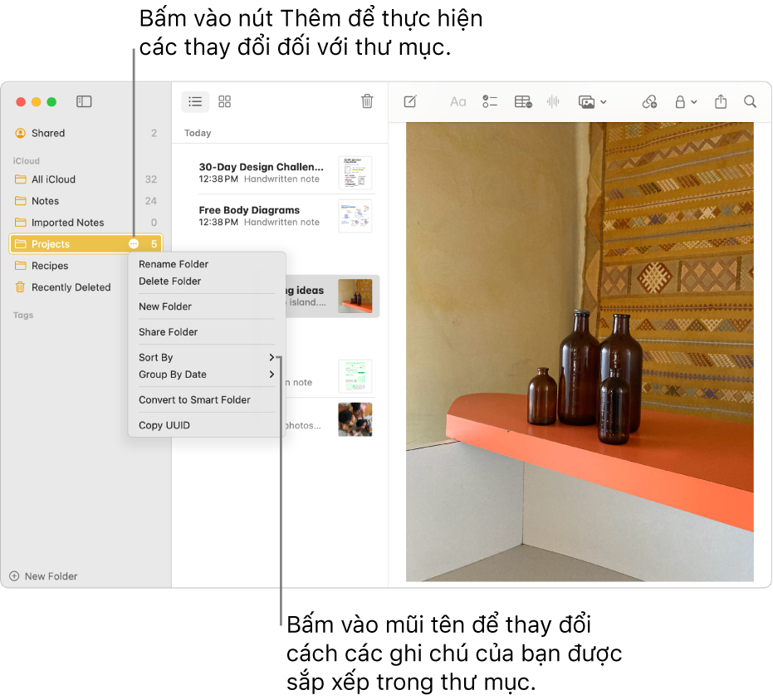Click the share icon in the toolbar
This screenshot has width=773, height=700.
pos(721,101)
